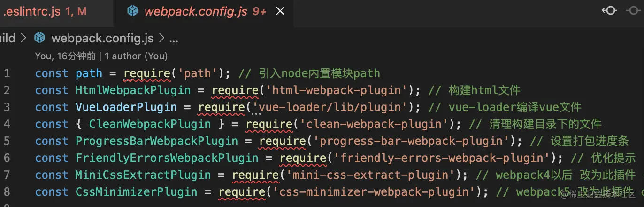
Task: Click the CleanWebpackPlugin identifier
Action: point(150,124)
